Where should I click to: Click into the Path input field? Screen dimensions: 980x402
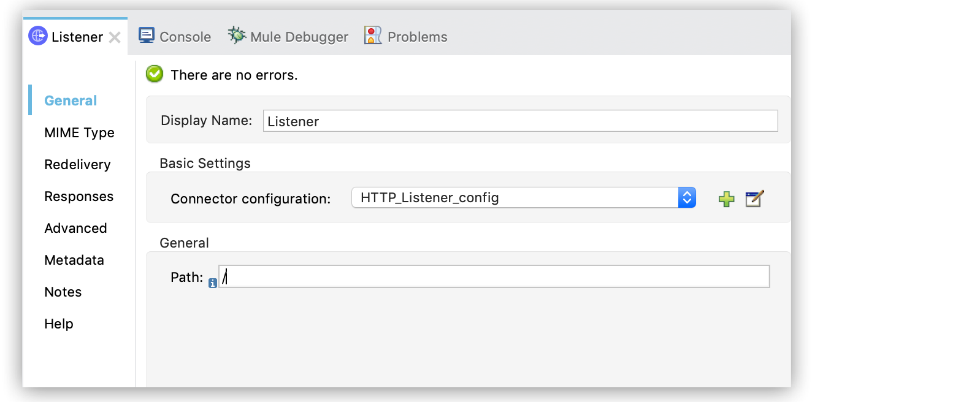pos(494,276)
